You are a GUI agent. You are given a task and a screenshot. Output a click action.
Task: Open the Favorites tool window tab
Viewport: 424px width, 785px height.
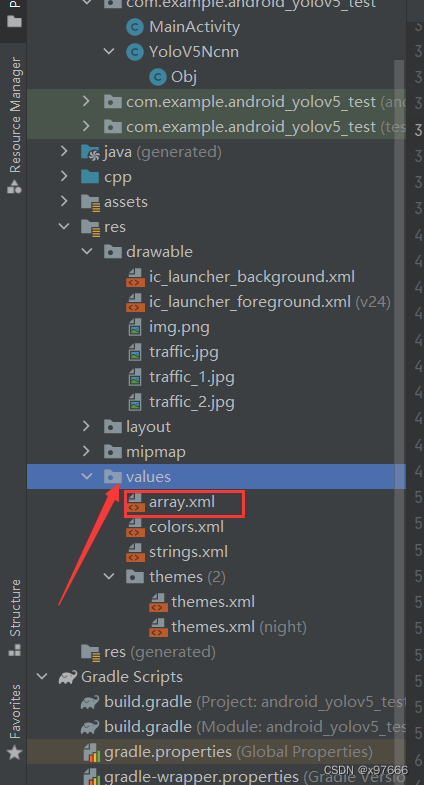coord(14,721)
